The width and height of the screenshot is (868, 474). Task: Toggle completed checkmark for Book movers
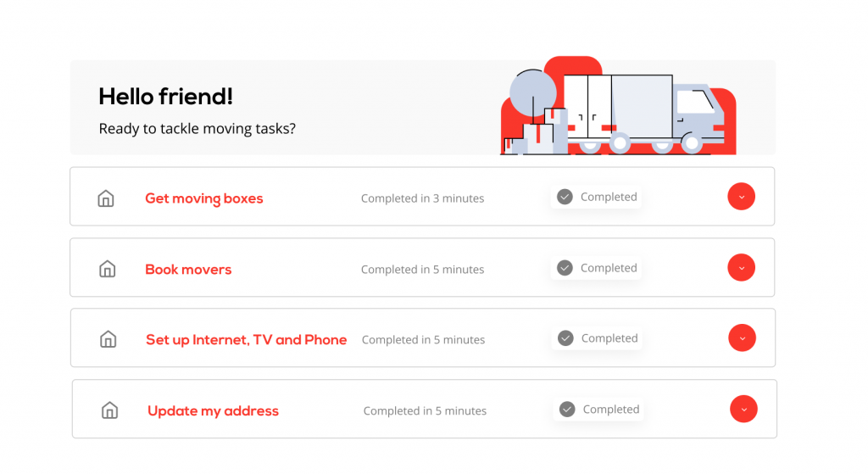tap(565, 268)
